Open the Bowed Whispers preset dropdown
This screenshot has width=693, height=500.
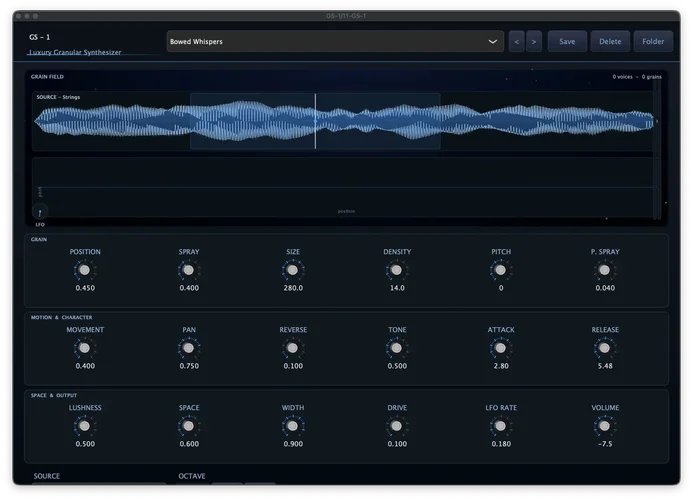[x=335, y=42]
